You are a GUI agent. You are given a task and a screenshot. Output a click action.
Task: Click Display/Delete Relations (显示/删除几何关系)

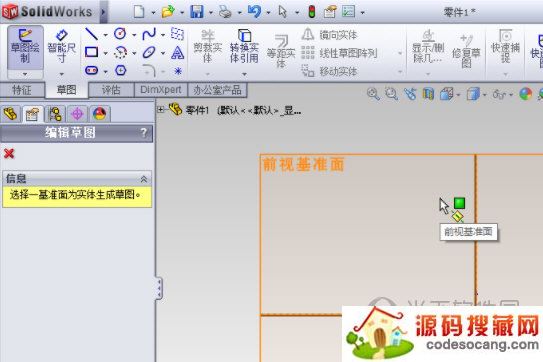[x=428, y=47]
